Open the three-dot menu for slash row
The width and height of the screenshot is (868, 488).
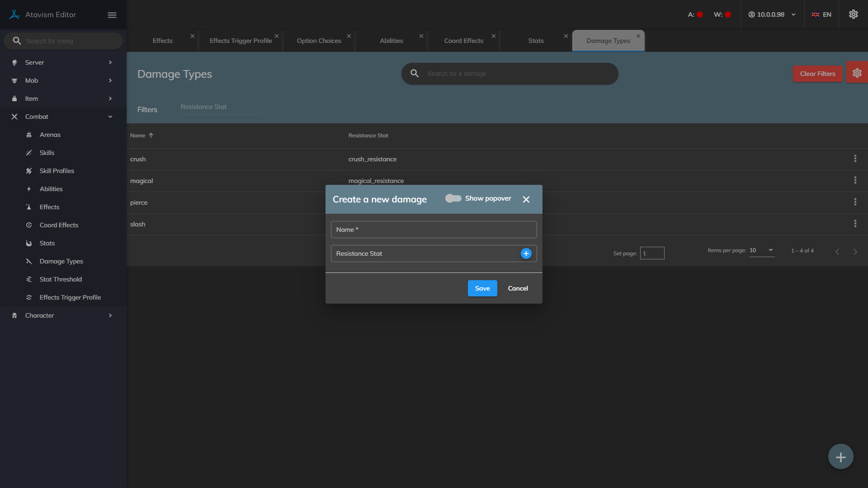point(855,224)
